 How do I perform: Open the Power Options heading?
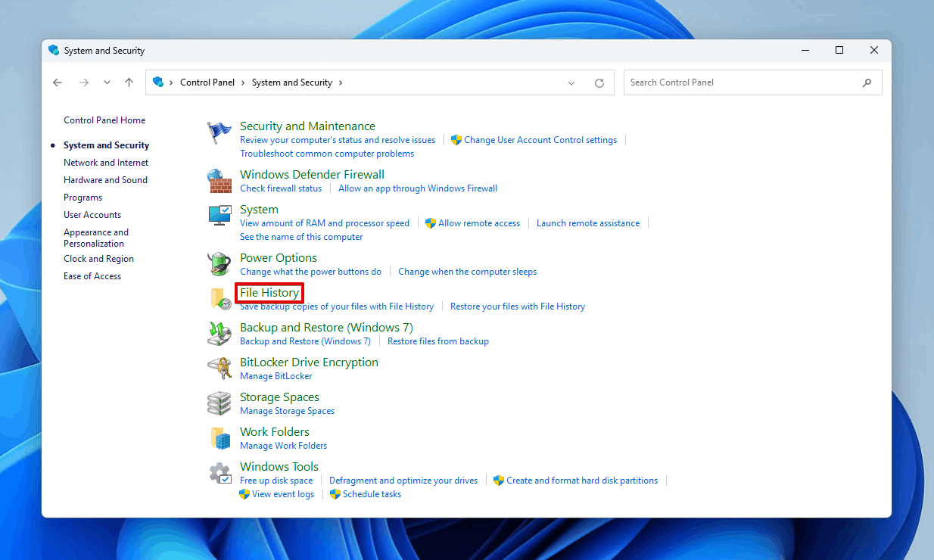pos(279,258)
